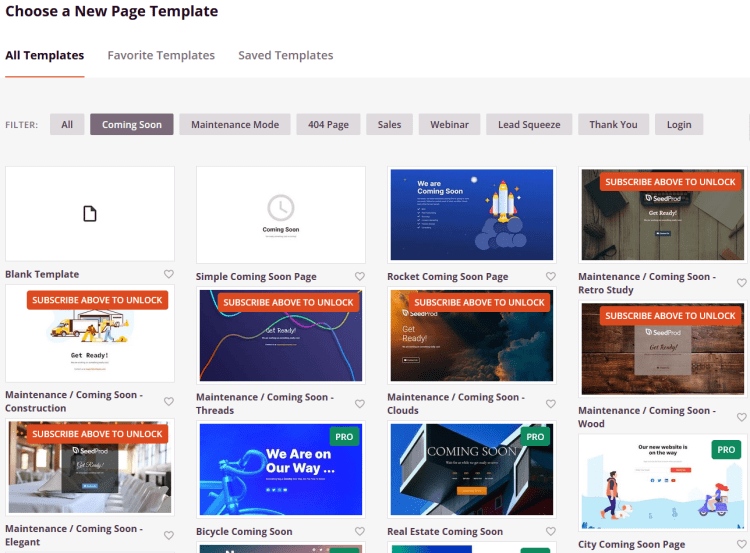Choose the Rocket Coming Soon Page thumbnail

pos(472,215)
